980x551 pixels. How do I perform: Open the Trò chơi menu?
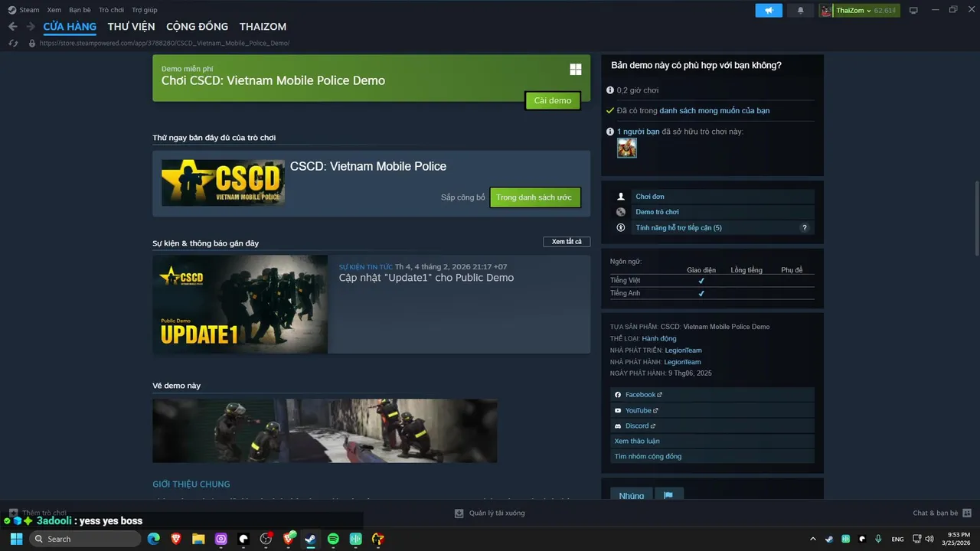[x=111, y=10]
